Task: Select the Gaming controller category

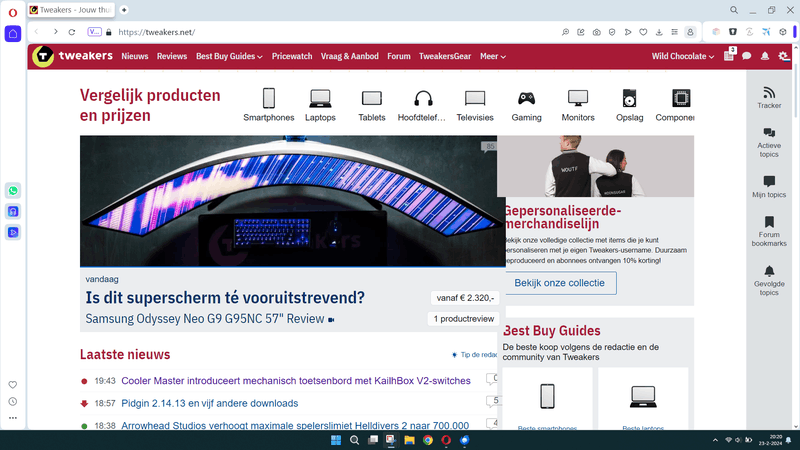Action: [527, 105]
